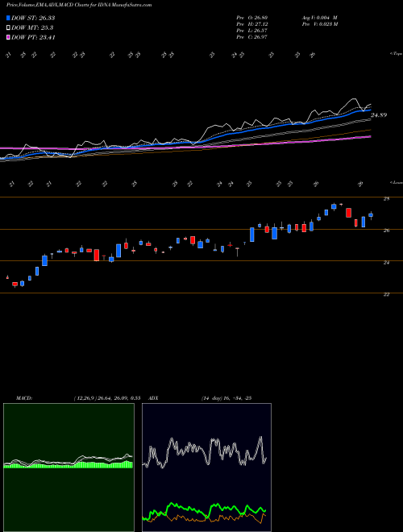Click the 26 price axis label
Screen dimensions: 403x532
386,231
